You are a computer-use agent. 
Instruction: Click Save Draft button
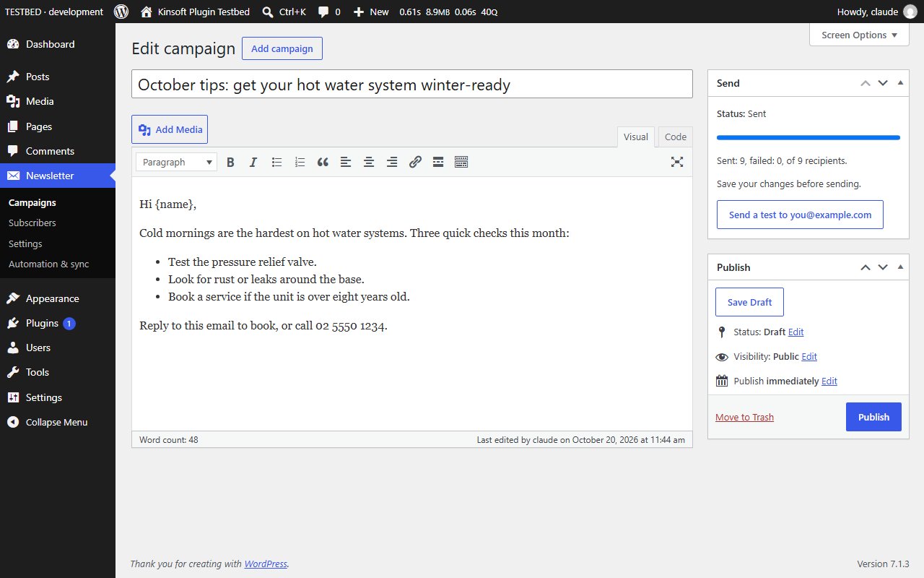tap(749, 302)
